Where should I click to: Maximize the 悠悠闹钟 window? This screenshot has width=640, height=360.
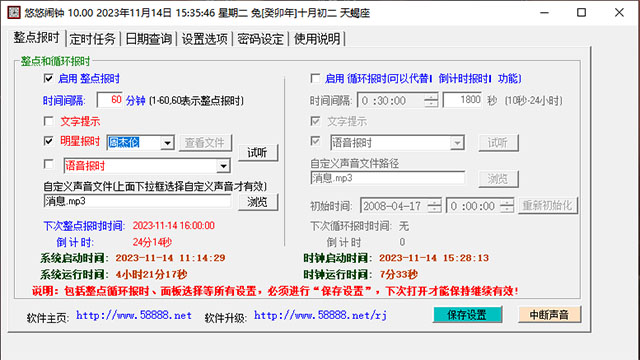click(x=582, y=13)
